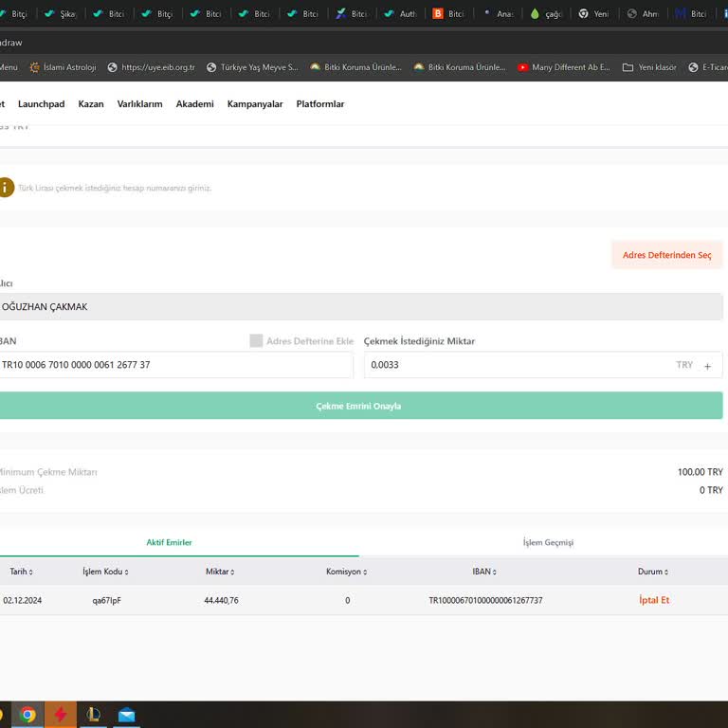Open Chrome from the taskbar
Viewport: 728px width, 728px height.
tap(27, 715)
